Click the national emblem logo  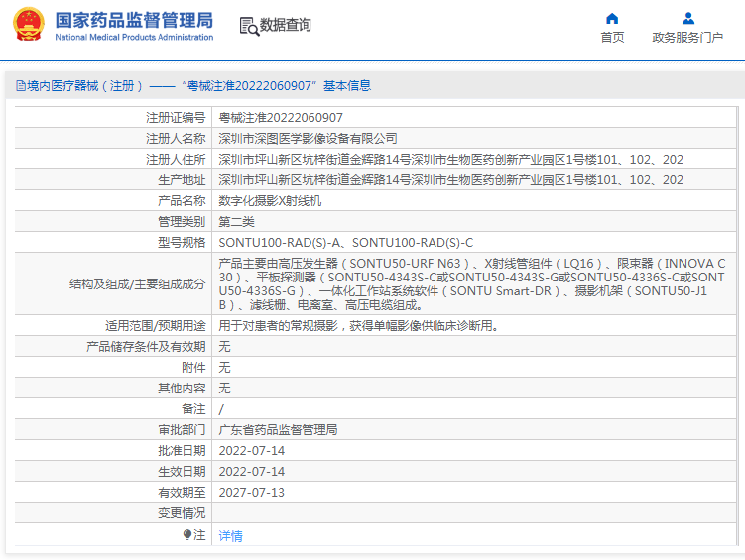(x=29, y=24)
